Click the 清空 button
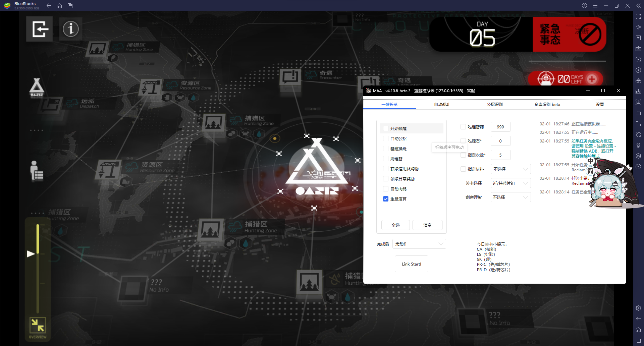The height and width of the screenshot is (346, 644). 427,225
